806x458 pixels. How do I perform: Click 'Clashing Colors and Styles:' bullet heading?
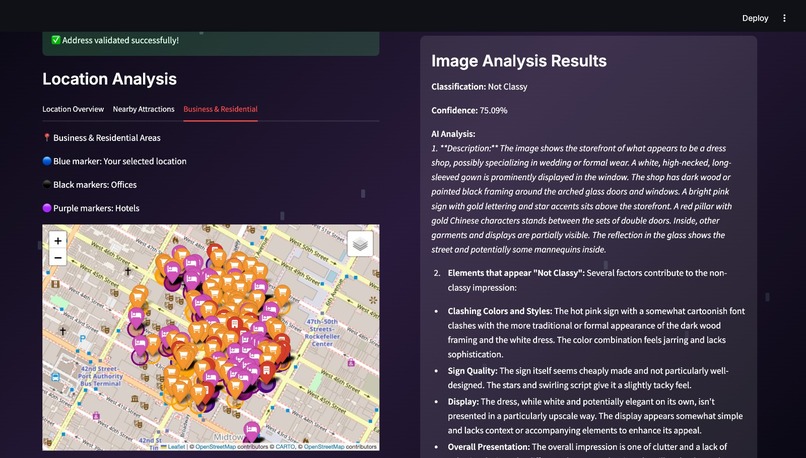[x=500, y=311]
